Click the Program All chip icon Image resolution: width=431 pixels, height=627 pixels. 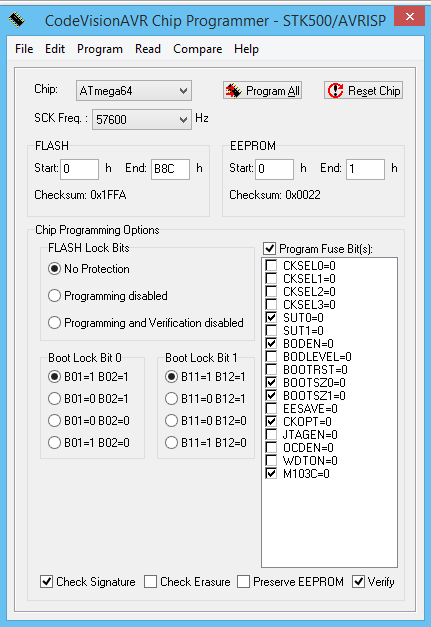(233, 91)
